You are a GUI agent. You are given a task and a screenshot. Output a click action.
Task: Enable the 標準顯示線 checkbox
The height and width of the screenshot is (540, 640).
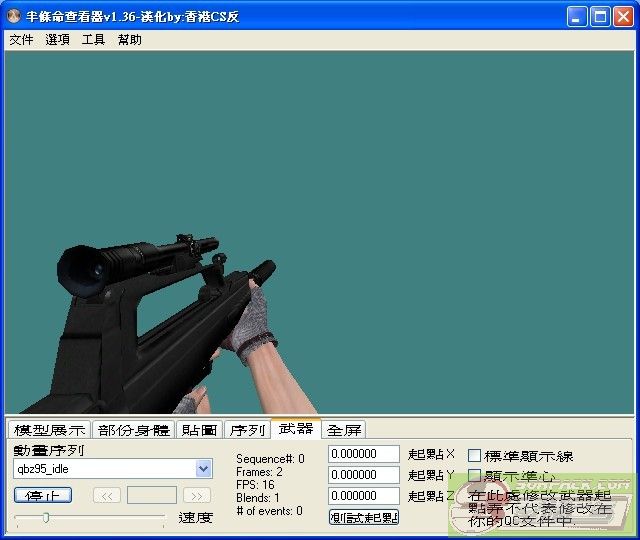[x=474, y=456]
